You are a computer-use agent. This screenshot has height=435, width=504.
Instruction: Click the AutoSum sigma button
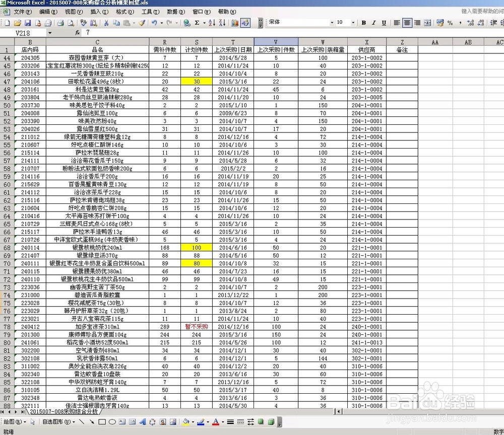(x=197, y=23)
